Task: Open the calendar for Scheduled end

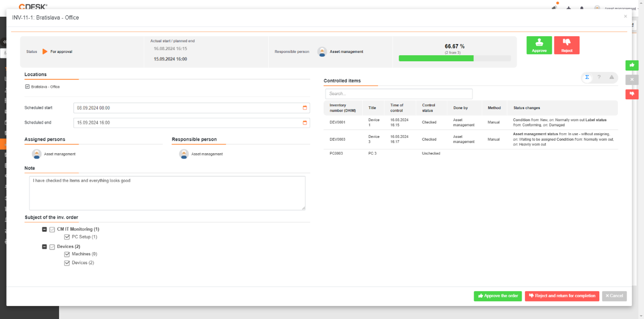Action: pyautogui.click(x=305, y=123)
